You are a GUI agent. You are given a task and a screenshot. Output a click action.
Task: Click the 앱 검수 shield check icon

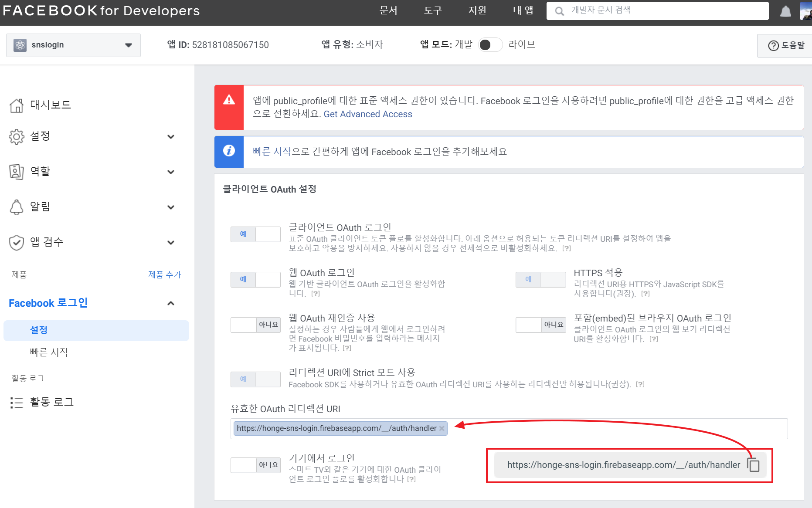point(17,242)
